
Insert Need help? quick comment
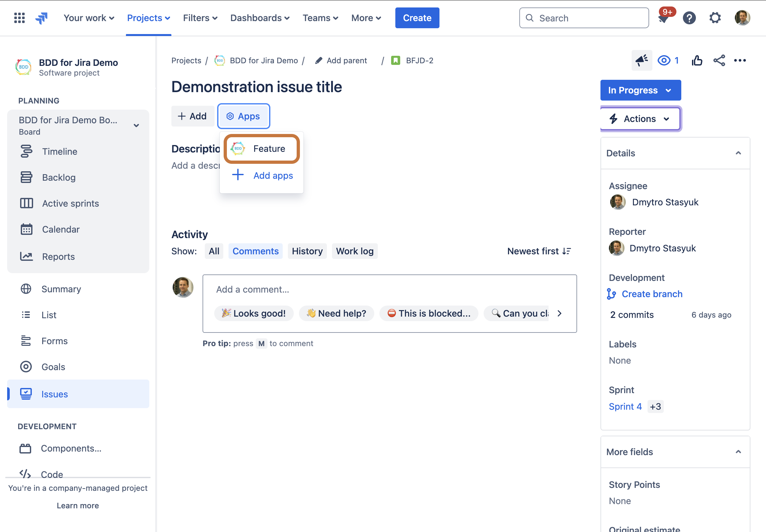pyautogui.click(x=336, y=313)
